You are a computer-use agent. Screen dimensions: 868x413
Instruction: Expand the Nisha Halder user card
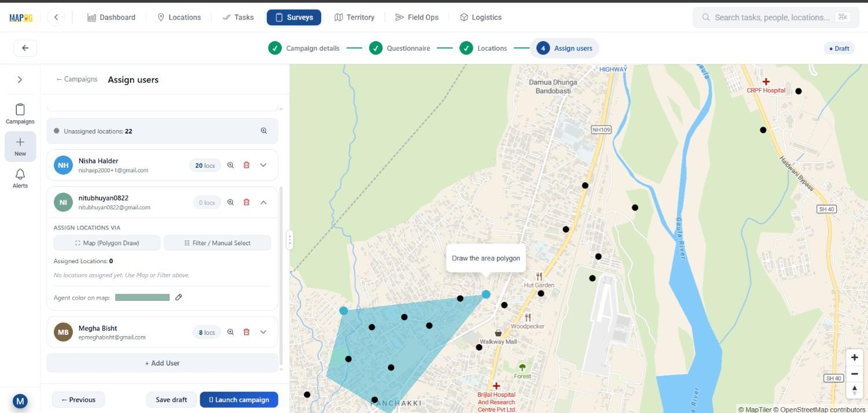point(263,165)
